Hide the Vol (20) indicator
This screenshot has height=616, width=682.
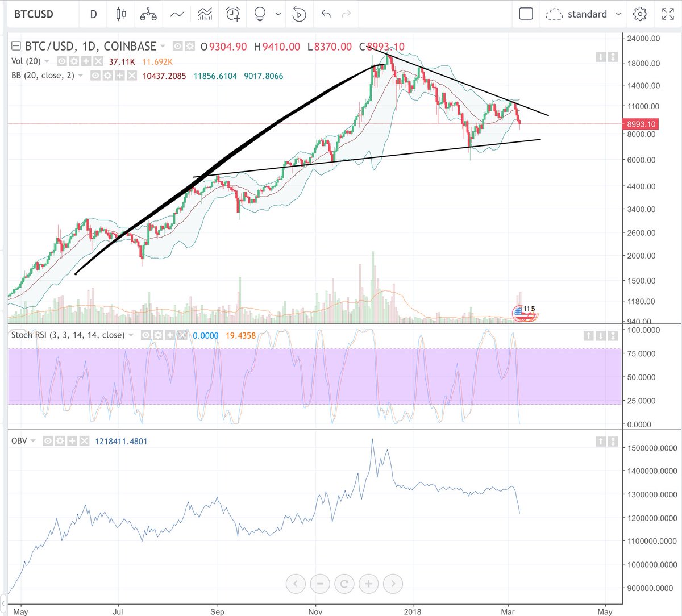point(61,61)
